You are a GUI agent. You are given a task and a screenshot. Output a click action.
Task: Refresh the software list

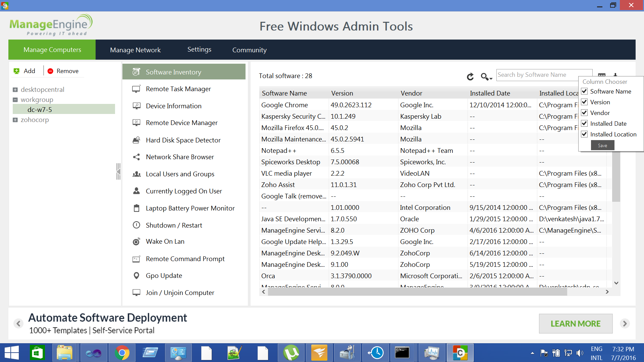pos(470,76)
